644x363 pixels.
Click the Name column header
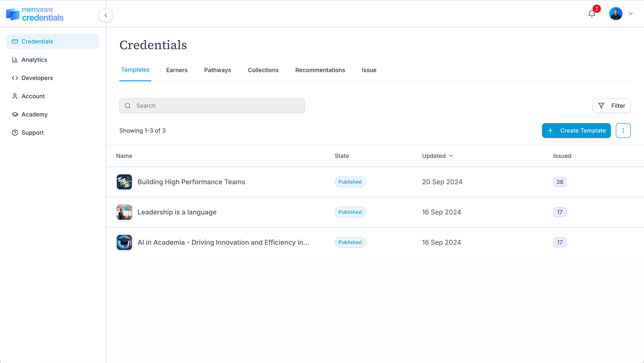[124, 156]
